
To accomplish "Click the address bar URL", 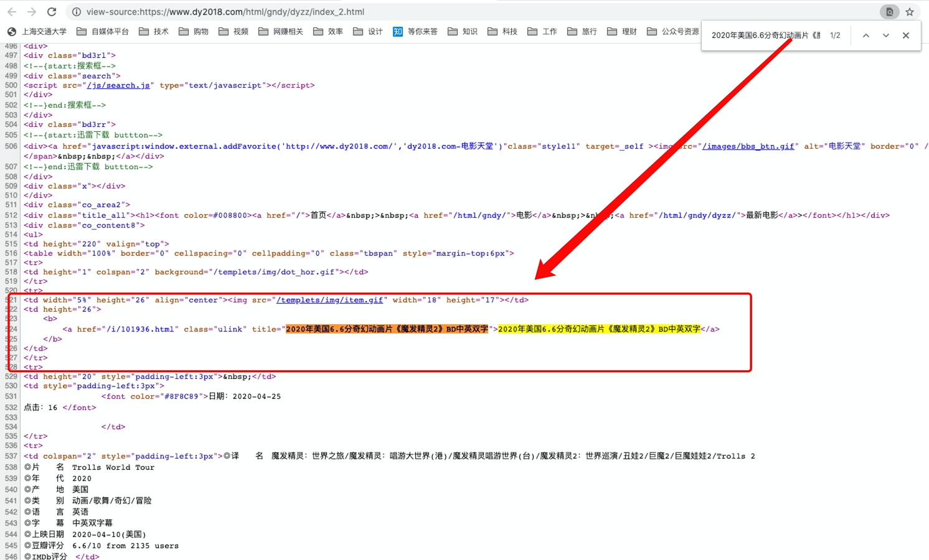I will coord(225,12).
